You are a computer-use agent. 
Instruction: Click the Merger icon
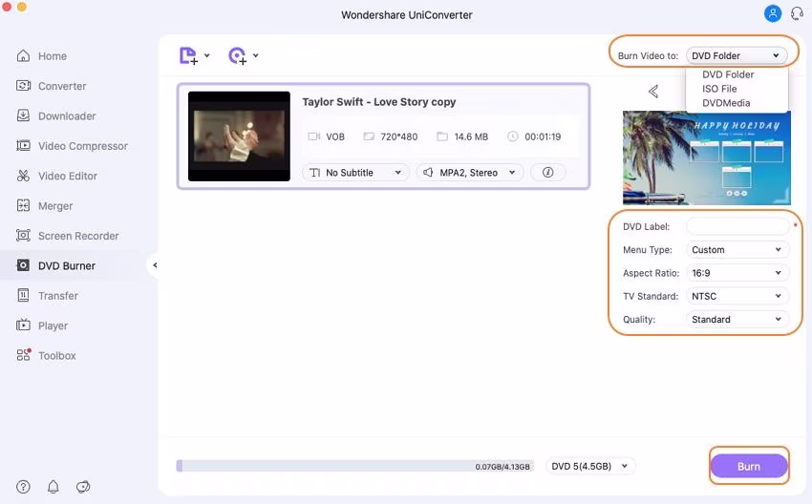(x=23, y=206)
